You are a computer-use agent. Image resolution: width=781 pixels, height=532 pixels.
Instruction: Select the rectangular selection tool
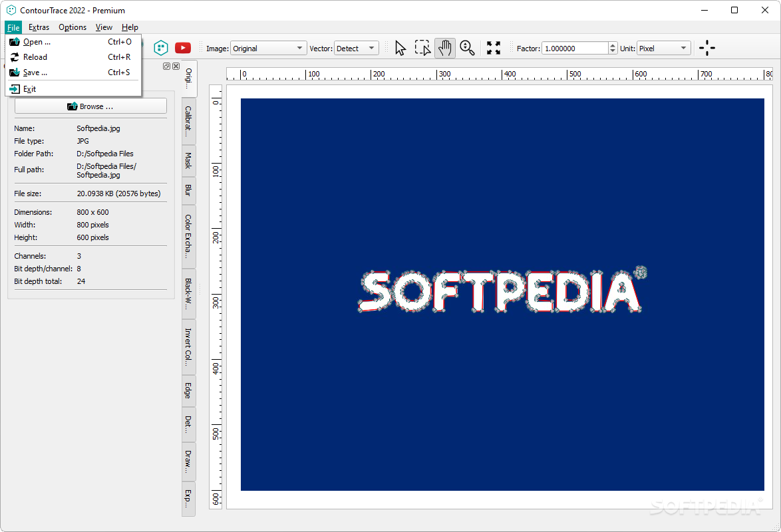pyautogui.click(x=423, y=48)
